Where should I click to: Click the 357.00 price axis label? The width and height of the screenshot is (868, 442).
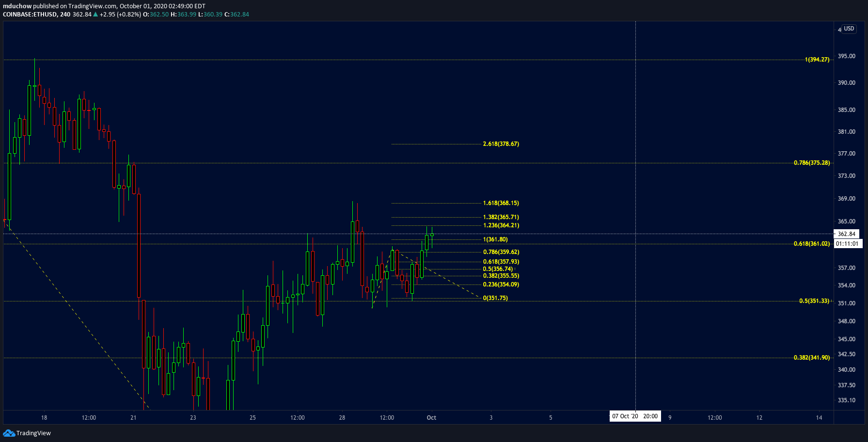click(847, 268)
